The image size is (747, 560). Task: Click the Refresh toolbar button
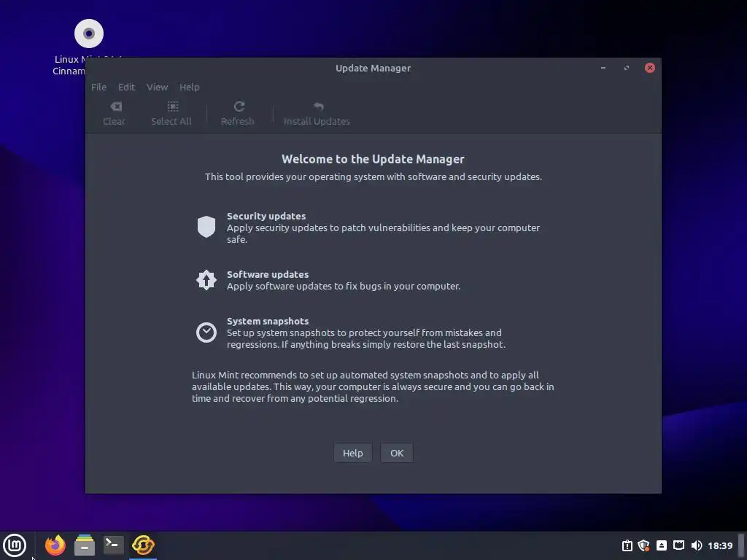(238, 113)
